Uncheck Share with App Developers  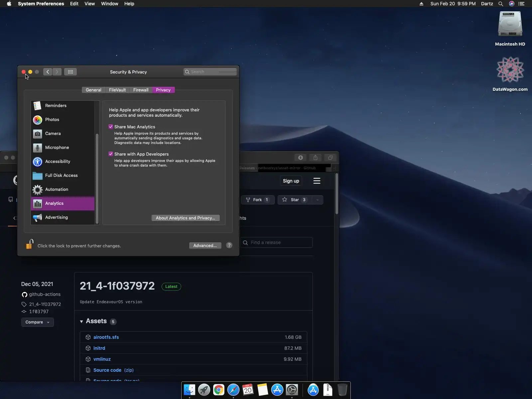click(111, 154)
